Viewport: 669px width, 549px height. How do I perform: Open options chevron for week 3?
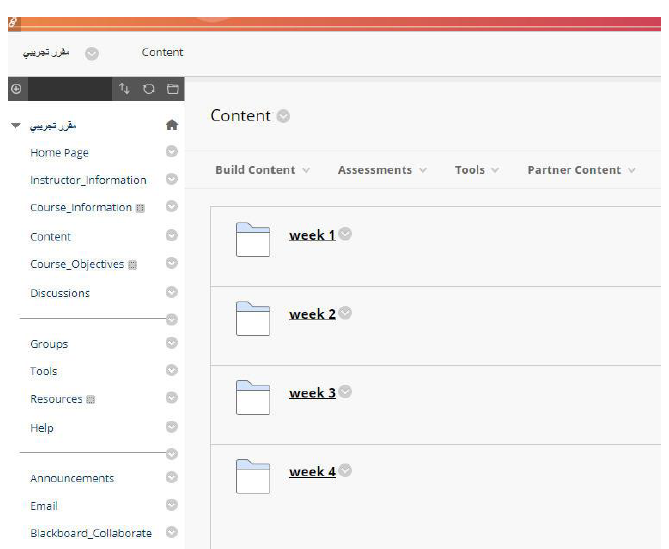(x=345, y=391)
